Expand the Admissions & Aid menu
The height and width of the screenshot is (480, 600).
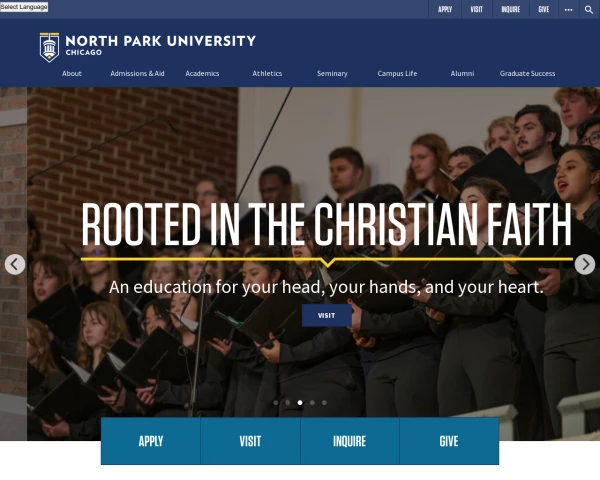[137, 73]
